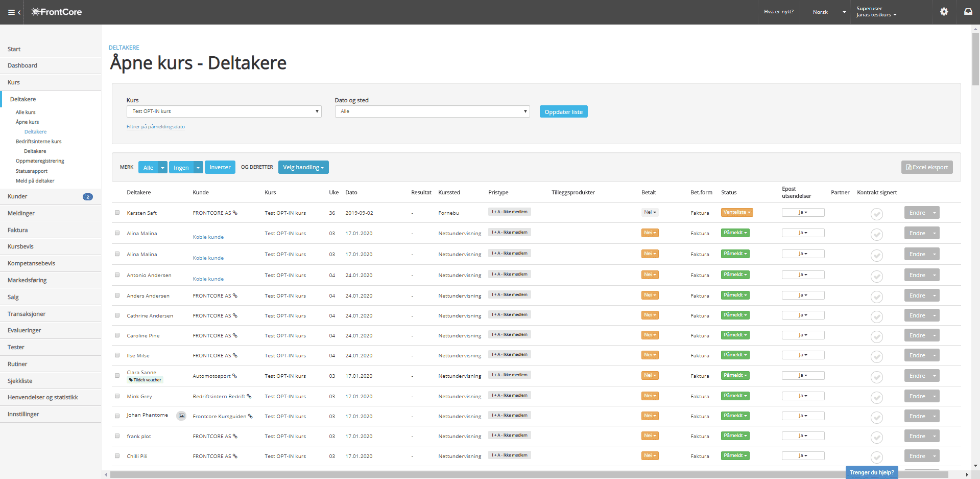
Task: Select Oppmøteregistrering in the sidebar submenu
Action: tap(40, 161)
